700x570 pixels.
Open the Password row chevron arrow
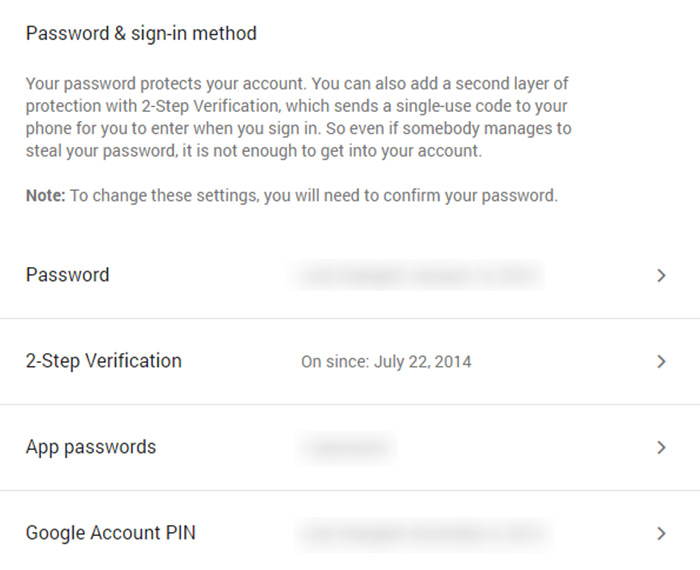pyautogui.click(x=661, y=275)
